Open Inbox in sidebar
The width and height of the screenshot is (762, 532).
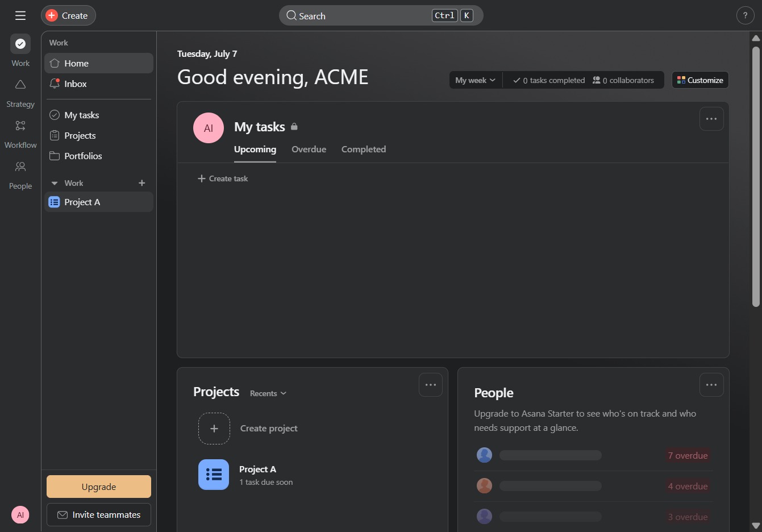99,84
